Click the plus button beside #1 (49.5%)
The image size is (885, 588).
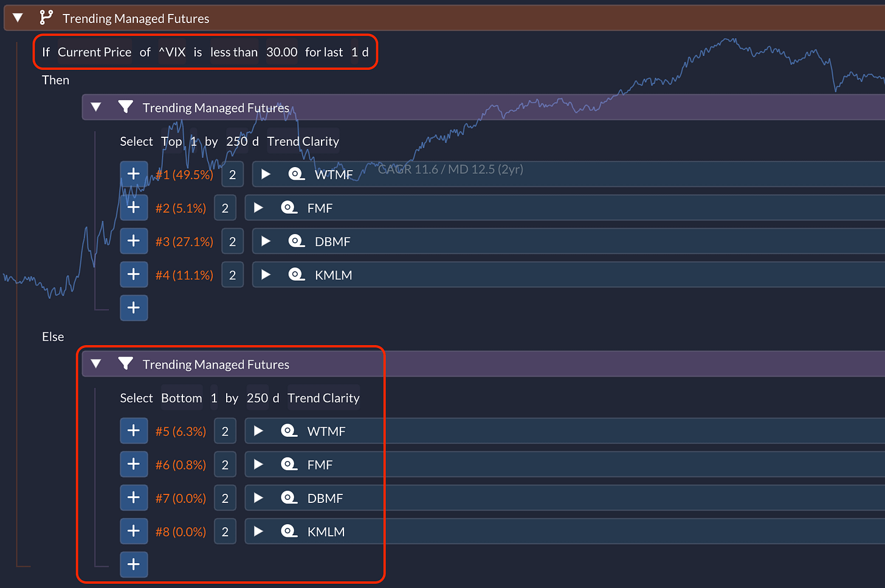[134, 174]
